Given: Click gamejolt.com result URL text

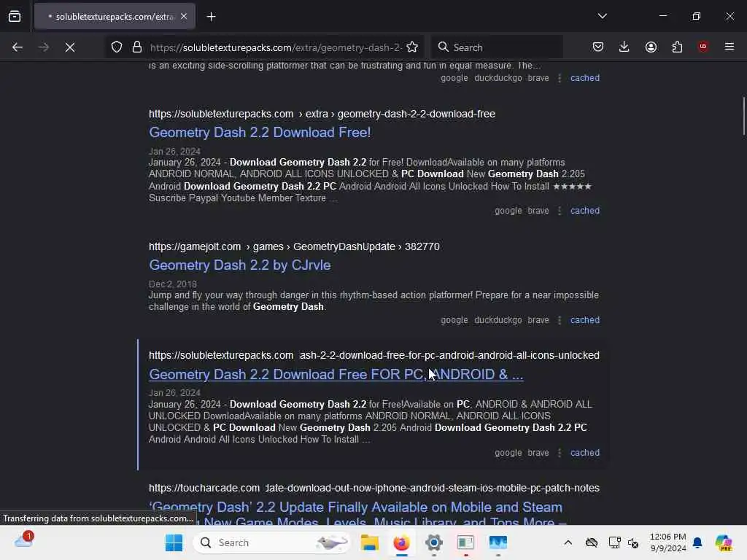Looking at the screenshot, I should [x=294, y=246].
